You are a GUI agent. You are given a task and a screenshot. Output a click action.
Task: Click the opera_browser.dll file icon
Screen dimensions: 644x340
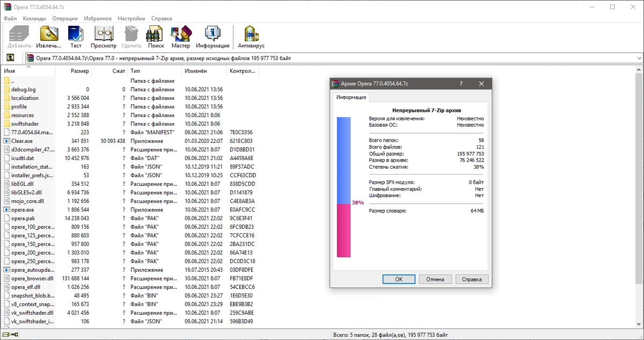pos(6,278)
